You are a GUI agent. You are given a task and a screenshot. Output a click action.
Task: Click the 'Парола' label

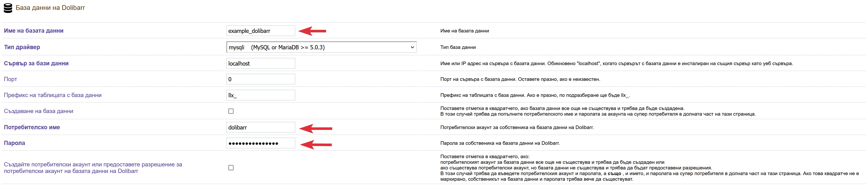15,143
